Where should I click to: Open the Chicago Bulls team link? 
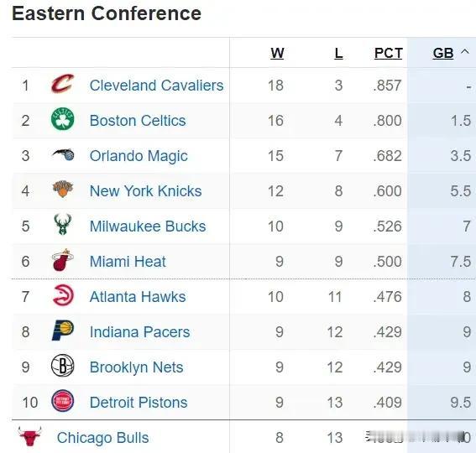pyautogui.click(x=102, y=438)
